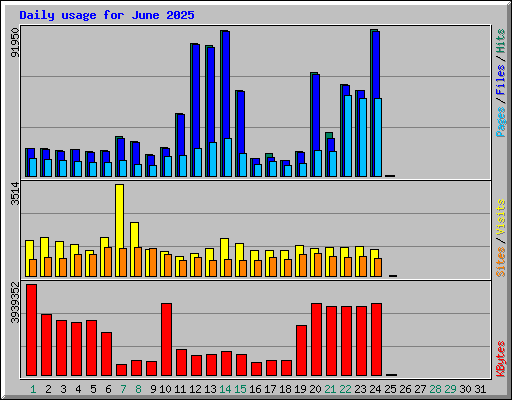
Task: Click day 10 on the x-axis
Action: tap(165, 389)
